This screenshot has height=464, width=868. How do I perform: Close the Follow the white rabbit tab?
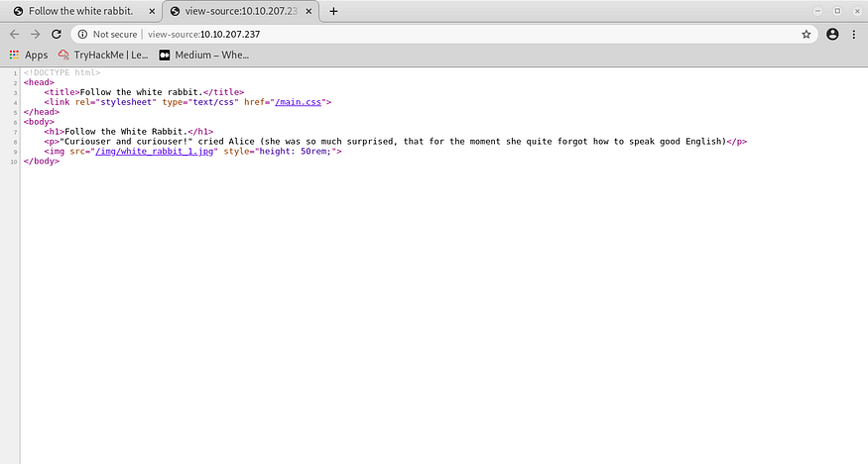[x=152, y=11]
